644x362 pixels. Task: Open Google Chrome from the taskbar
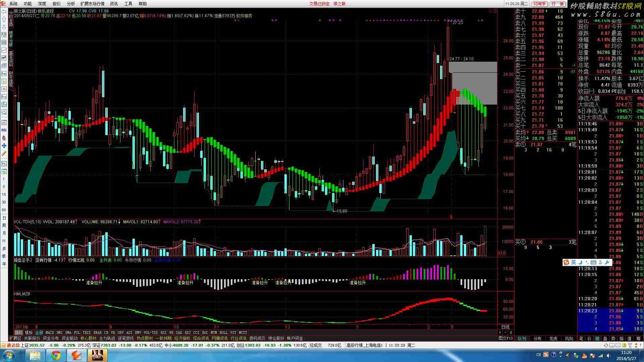tap(56, 355)
